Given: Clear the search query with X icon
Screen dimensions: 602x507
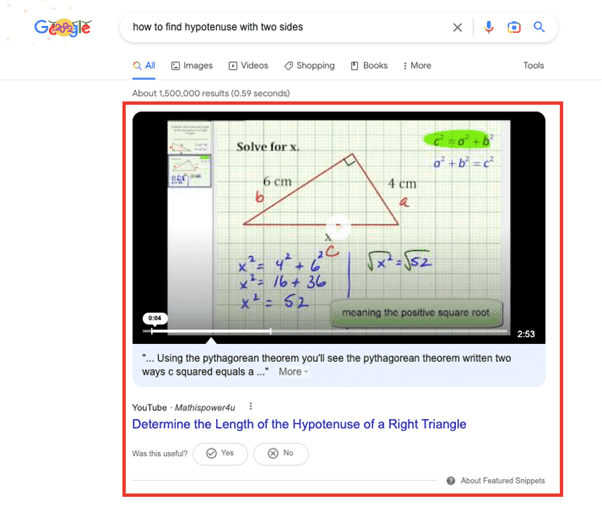Looking at the screenshot, I should pos(457,27).
